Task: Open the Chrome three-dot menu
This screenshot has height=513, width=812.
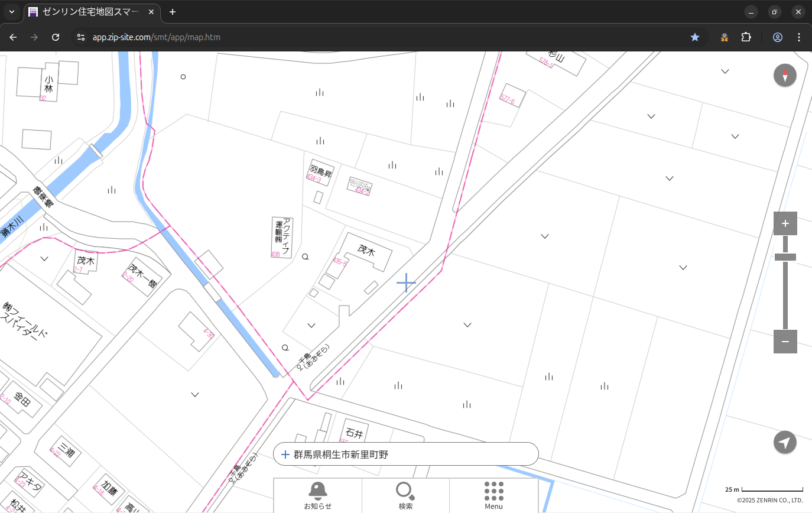Action: click(799, 37)
